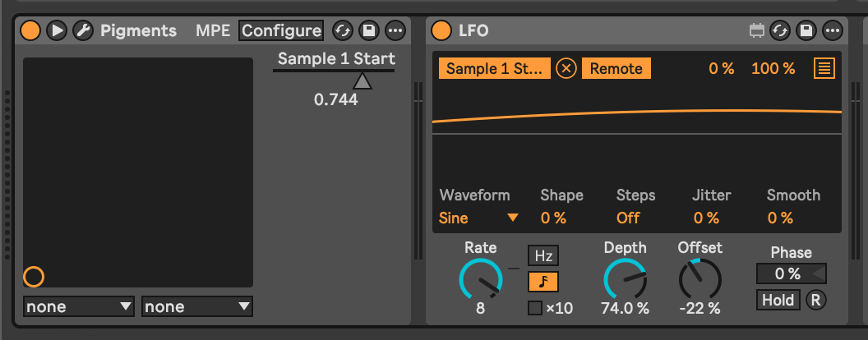Click Phase 0 % field
This screenshot has width=868, height=340.
point(791,273)
